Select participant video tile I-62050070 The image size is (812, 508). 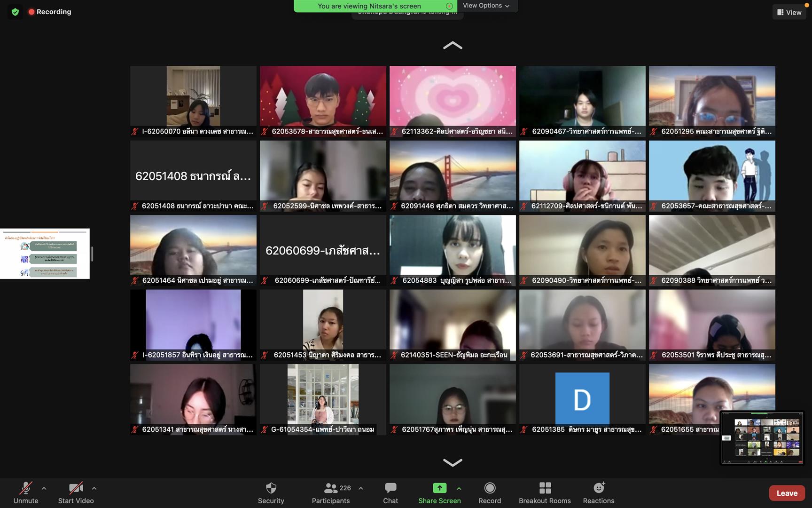(193, 101)
